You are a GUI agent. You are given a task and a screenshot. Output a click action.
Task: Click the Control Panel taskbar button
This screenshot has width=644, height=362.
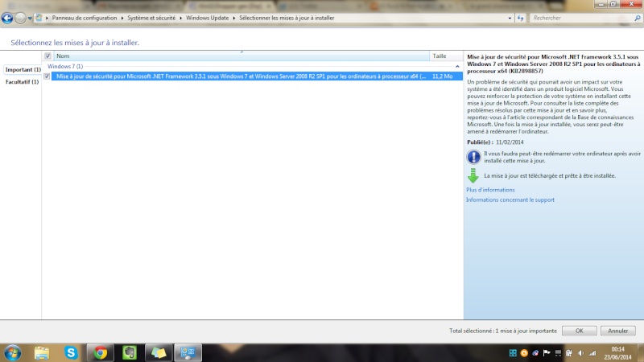click(x=188, y=353)
